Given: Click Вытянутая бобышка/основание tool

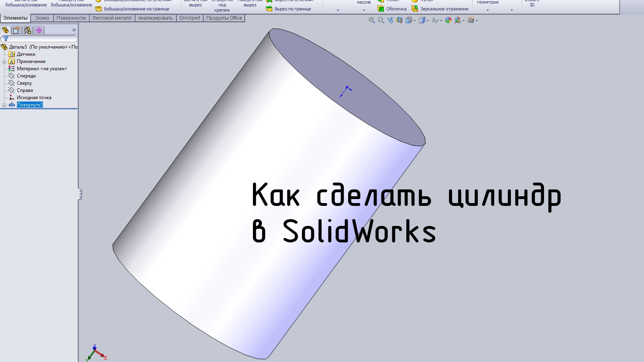Looking at the screenshot, I should pyautogui.click(x=26, y=4).
